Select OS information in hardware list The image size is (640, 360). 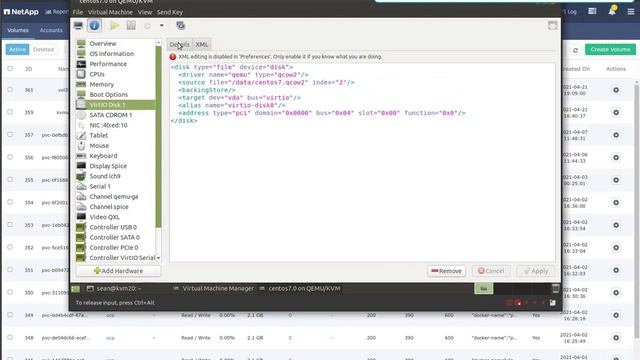click(115, 54)
